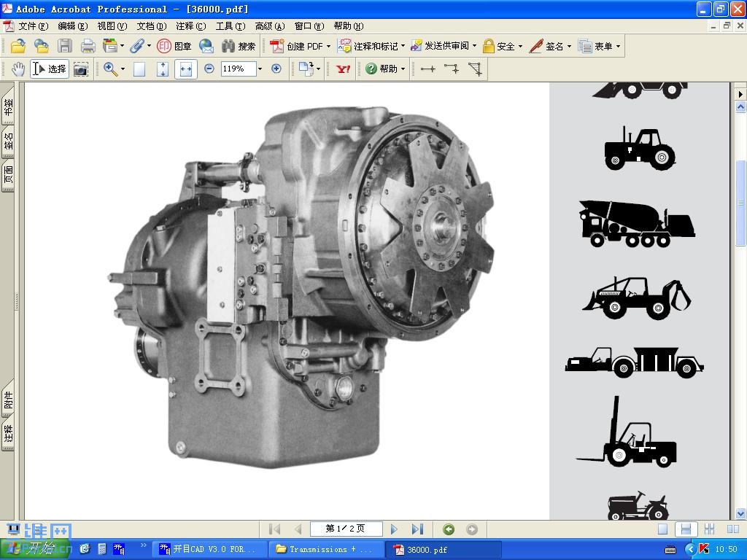
Task: Open the zoom percentage dropdown arrow
Action: click(260, 69)
